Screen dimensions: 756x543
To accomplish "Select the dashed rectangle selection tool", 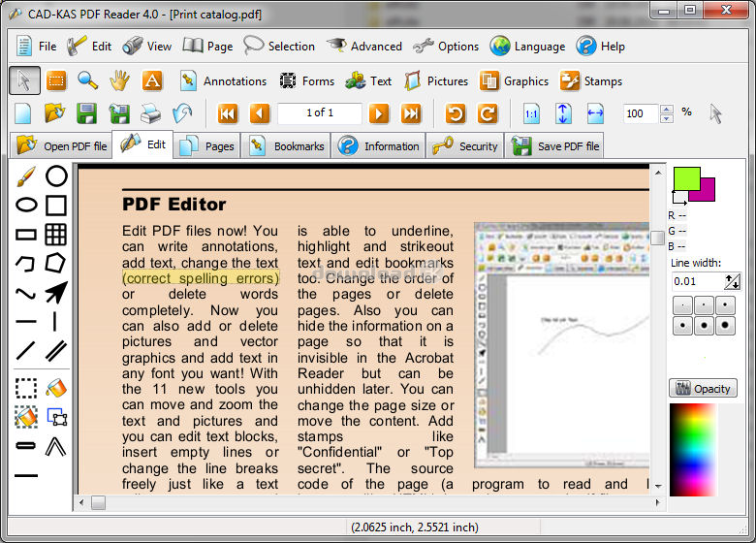I will (26, 388).
